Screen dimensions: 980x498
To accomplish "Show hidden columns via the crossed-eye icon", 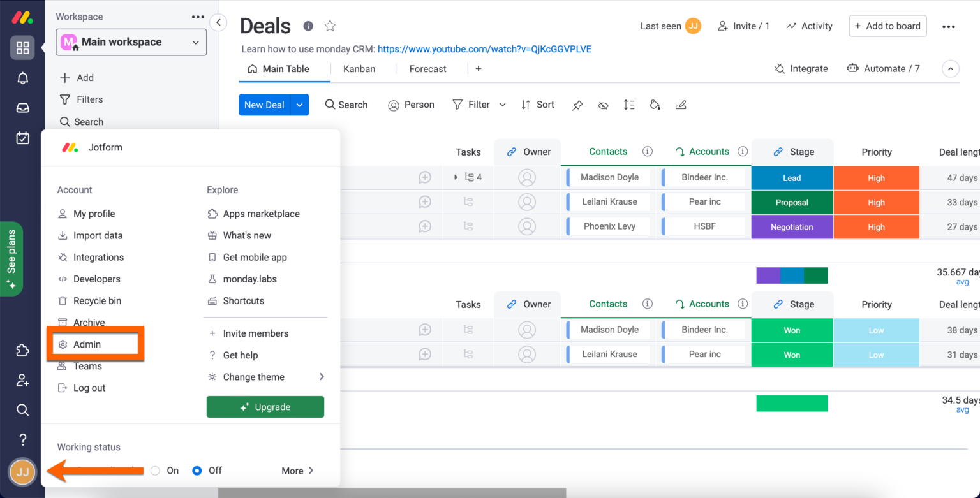I will [603, 105].
